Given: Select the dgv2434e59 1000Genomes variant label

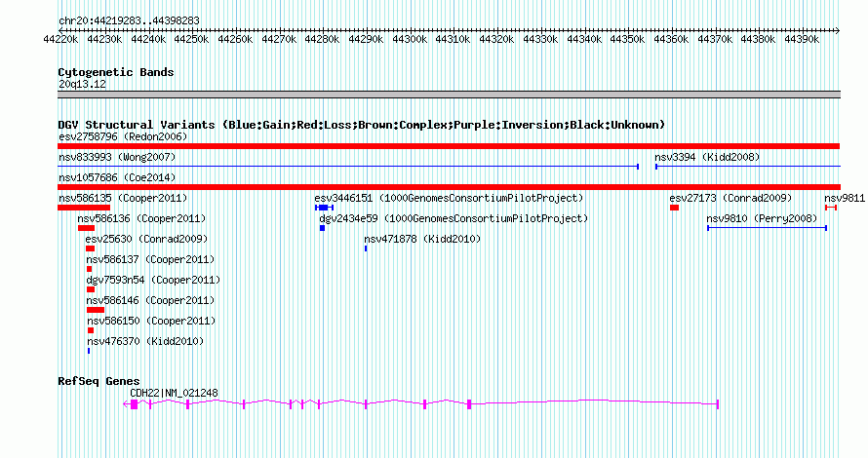Looking at the screenshot, I should coord(454,218).
